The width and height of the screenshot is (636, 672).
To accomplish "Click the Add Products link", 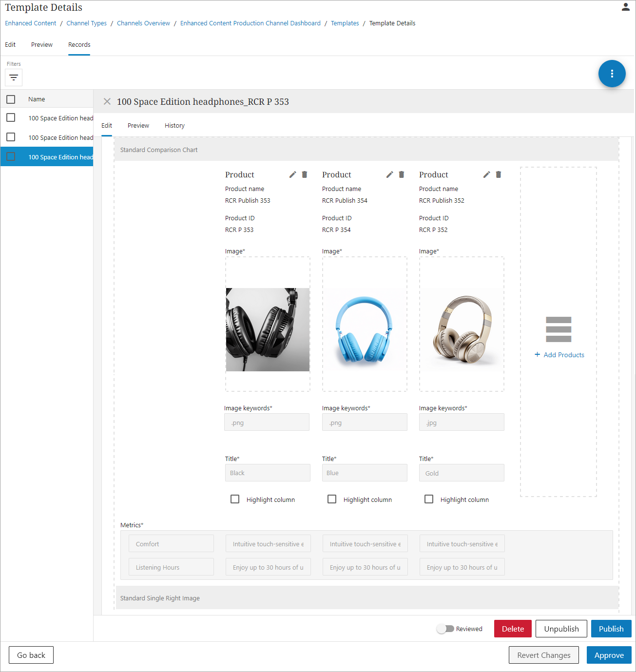I will coord(559,355).
